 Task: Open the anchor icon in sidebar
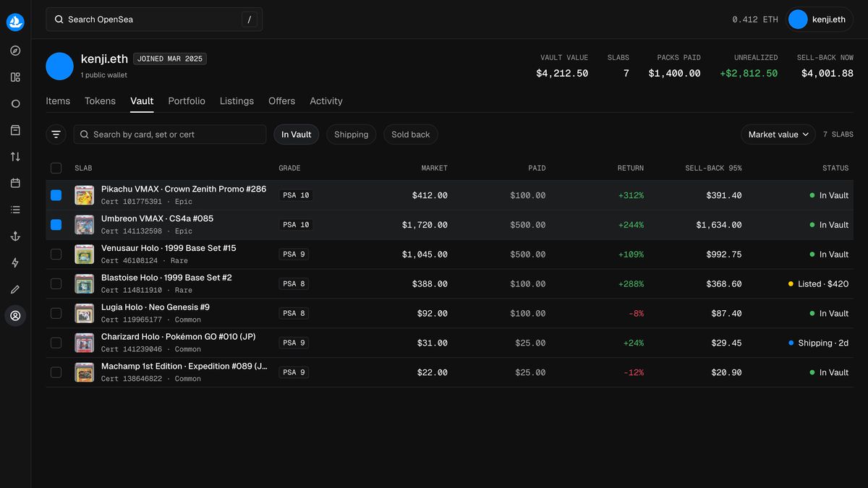15,236
